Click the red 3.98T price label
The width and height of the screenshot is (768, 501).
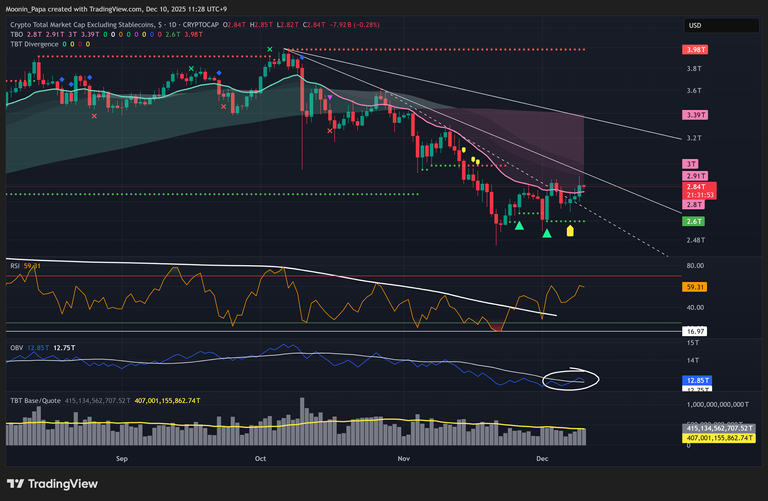point(696,50)
